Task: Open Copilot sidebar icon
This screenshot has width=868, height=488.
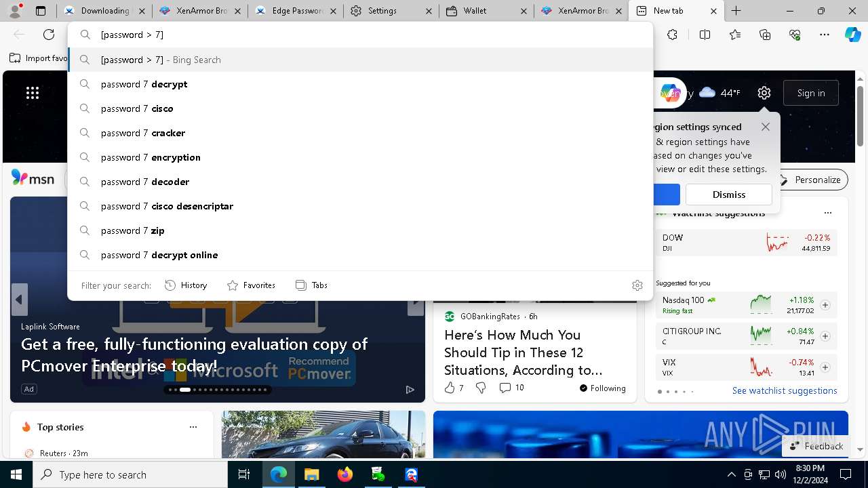Action: [x=852, y=35]
